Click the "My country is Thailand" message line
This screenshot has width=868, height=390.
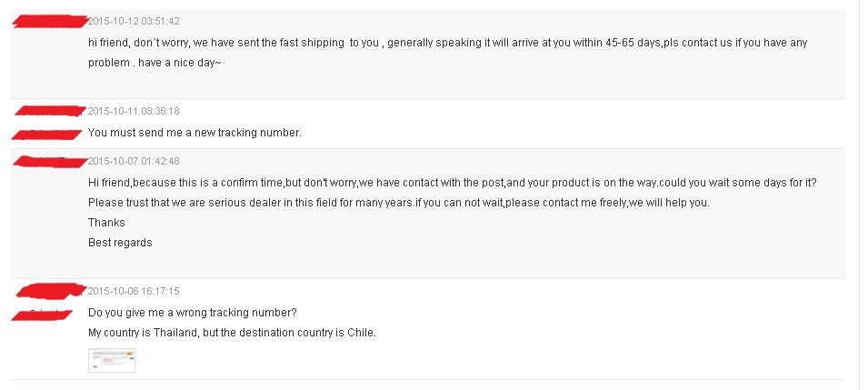232,332
